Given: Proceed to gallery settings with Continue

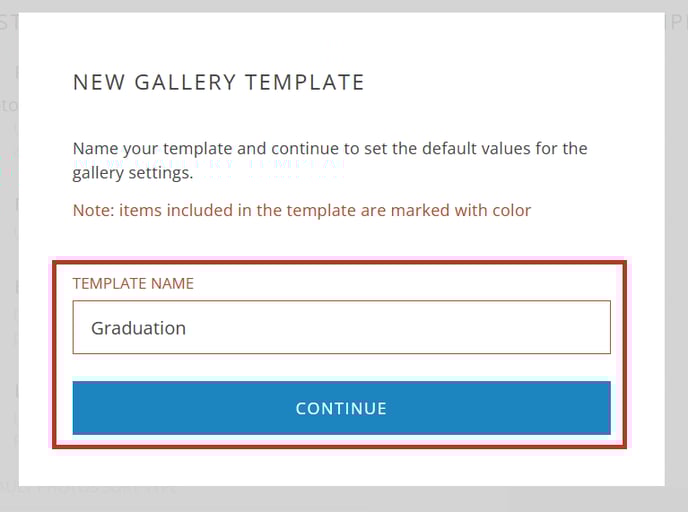Looking at the screenshot, I should point(341,408).
